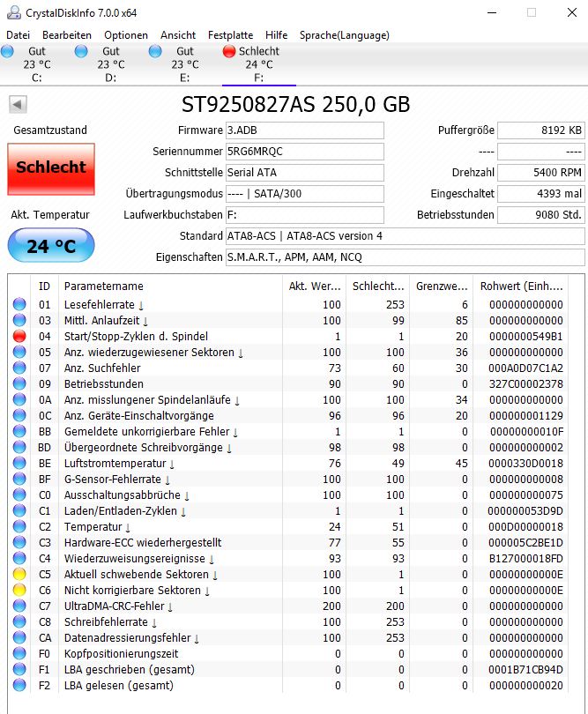Viewport: 588px width, 714px height.
Task: Click the blue status icon for attribute 05
Action: click(x=19, y=352)
